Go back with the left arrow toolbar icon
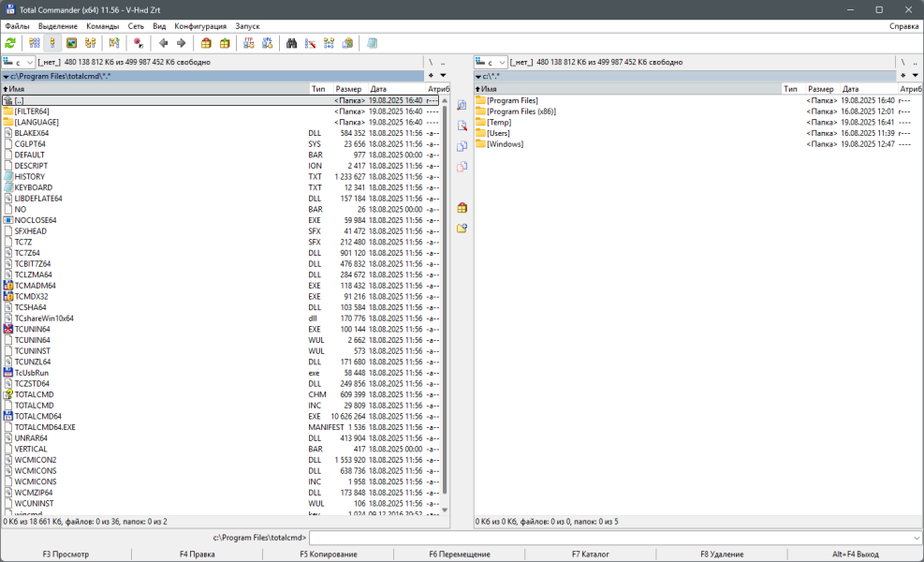The image size is (924, 562). [x=164, y=43]
